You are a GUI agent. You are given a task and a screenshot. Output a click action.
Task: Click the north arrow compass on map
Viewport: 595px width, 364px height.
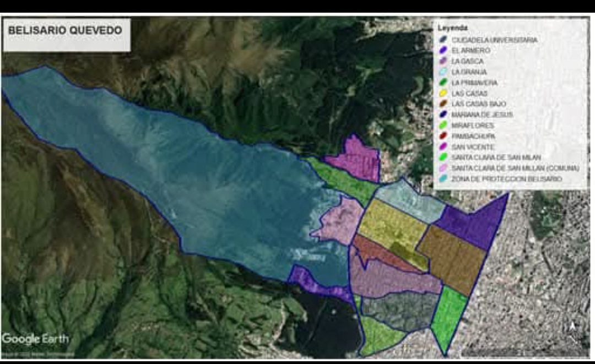[x=572, y=327]
